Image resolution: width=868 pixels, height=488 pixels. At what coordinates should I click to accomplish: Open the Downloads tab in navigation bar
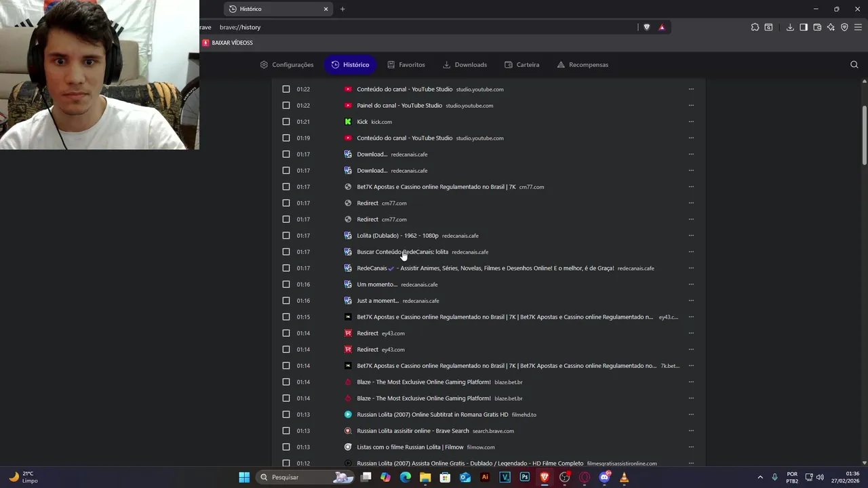[x=465, y=64]
